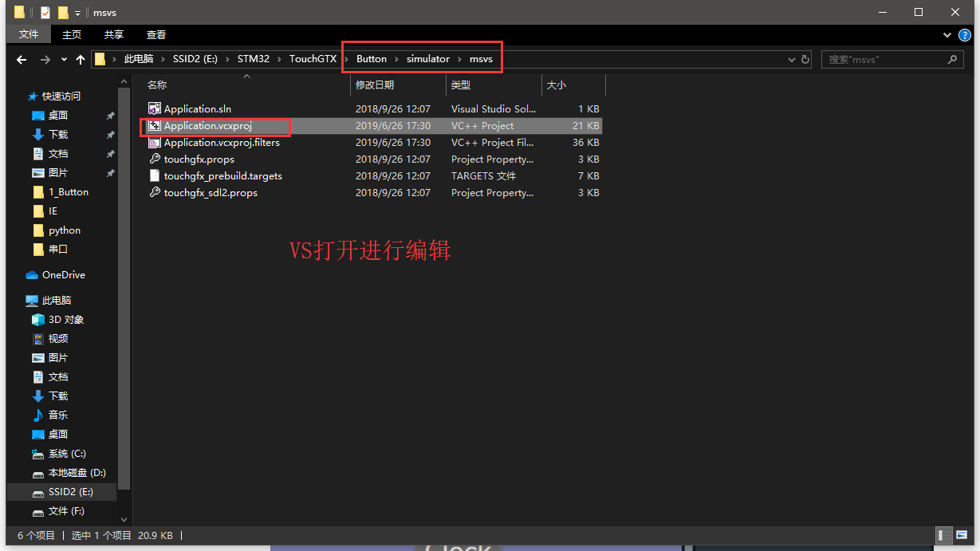Open OneDrive in the navigation pane
Image resolution: width=980 pixels, height=551 pixels.
pos(64,275)
